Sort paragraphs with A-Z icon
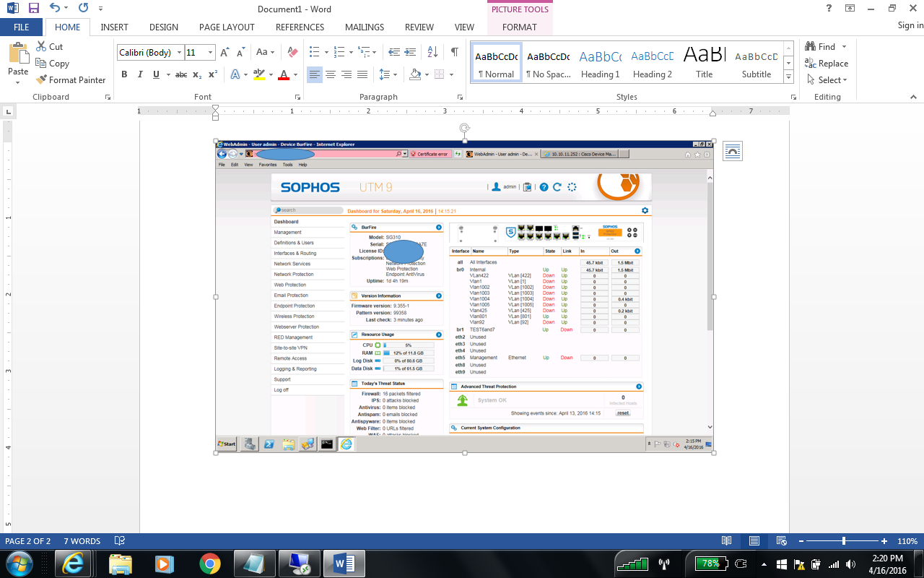The height and width of the screenshot is (578, 924). 432,52
